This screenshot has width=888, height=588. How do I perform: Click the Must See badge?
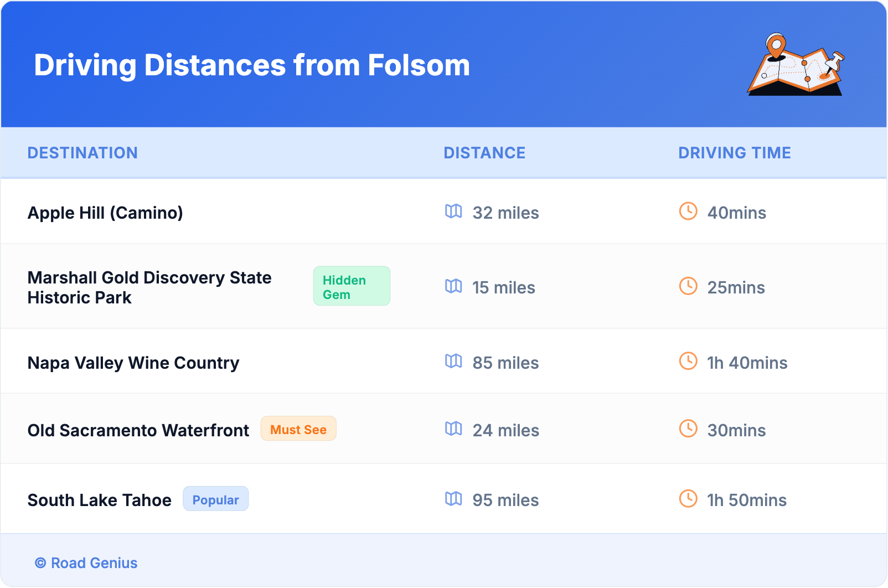tap(298, 429)
